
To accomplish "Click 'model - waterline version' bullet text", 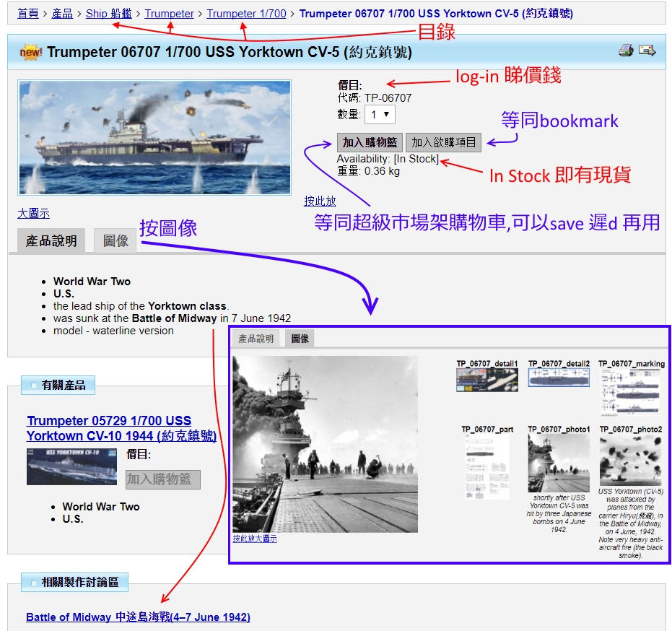I will (113, 331).
